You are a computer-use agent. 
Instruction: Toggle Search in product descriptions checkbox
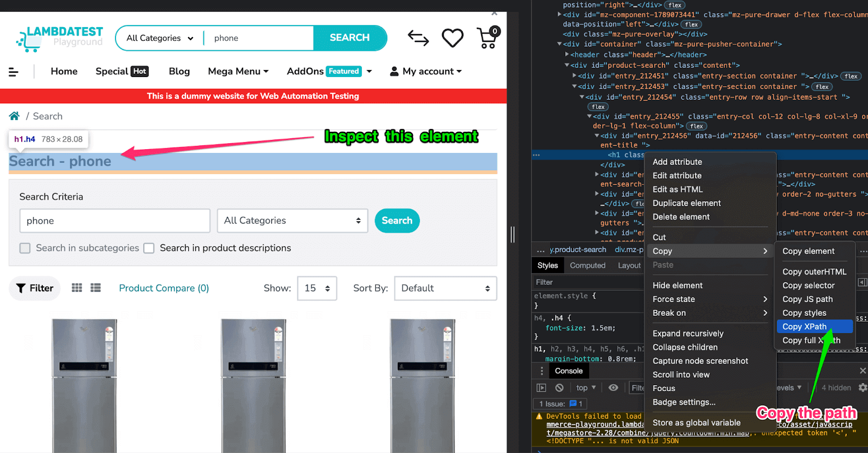click(149, 248)
